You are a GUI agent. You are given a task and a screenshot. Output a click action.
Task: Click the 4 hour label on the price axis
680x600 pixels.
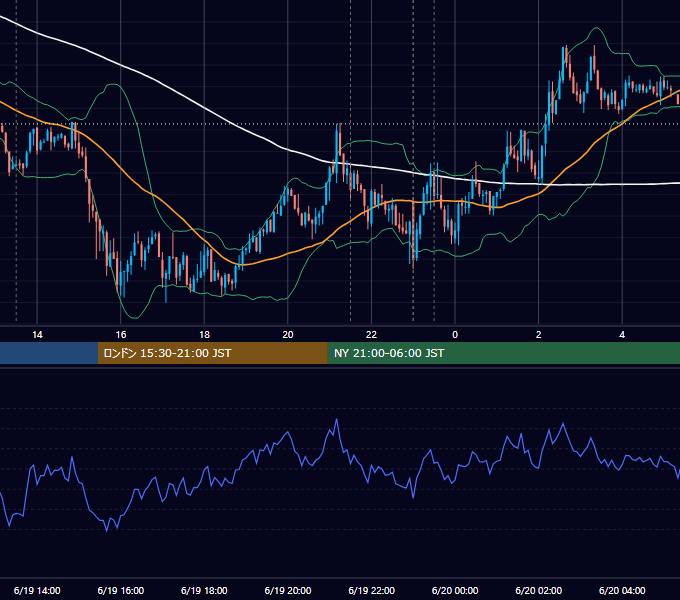(622, 335)
